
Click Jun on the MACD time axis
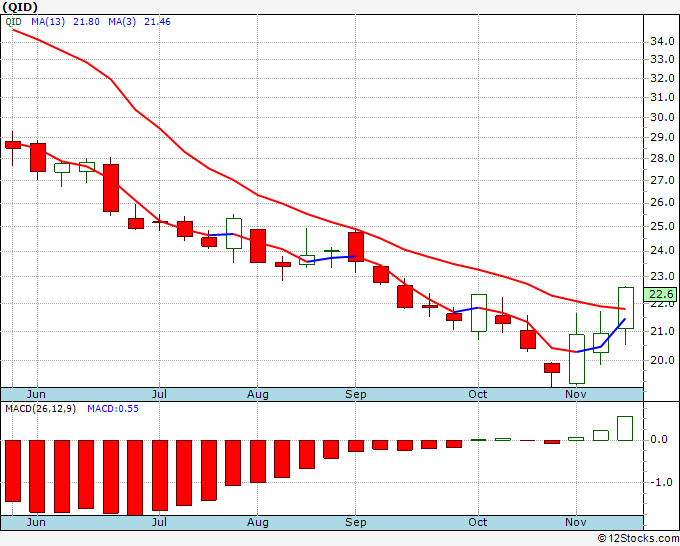[36, 522]
